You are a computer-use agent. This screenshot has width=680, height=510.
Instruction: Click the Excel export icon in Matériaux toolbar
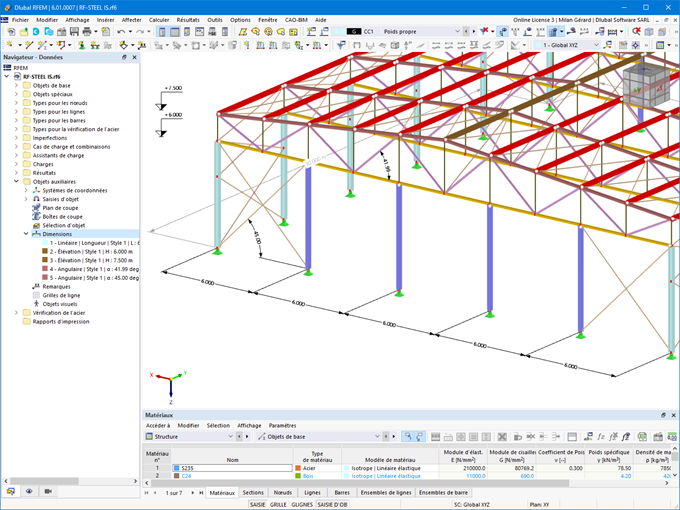[642, 437]
